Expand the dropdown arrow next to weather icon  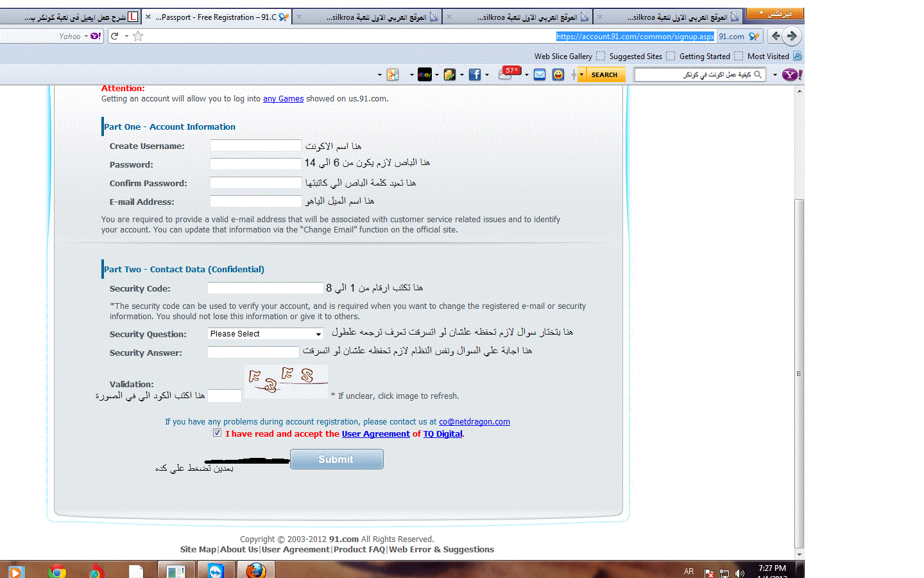[x=527, y=75]
